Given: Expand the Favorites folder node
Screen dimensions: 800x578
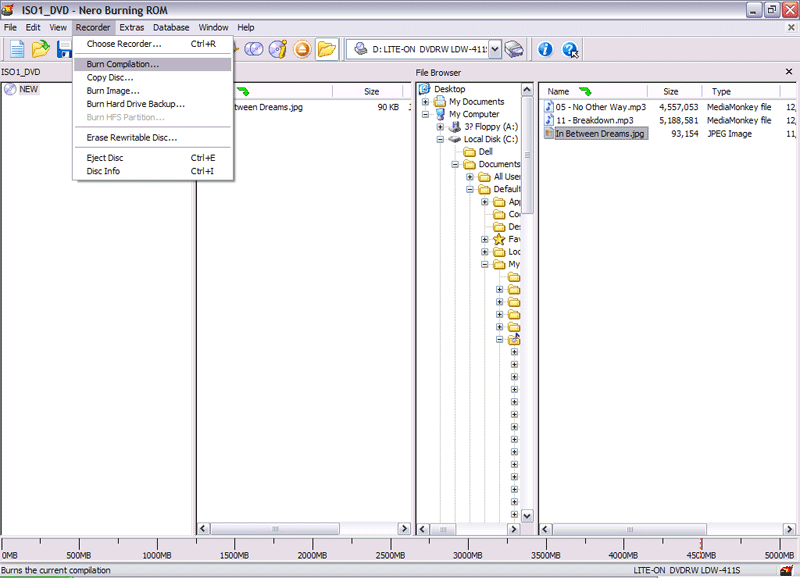Looking at the screenshot, I should coord(485,239).
